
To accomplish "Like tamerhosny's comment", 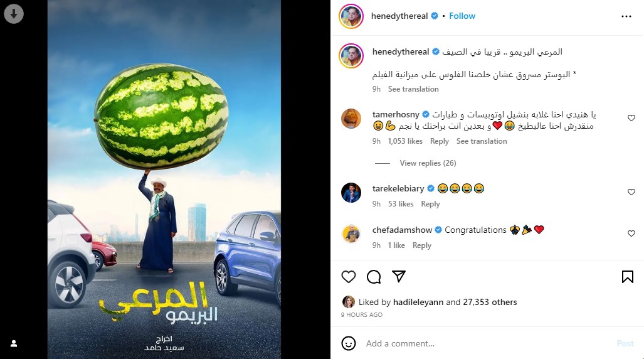I will click(631, 118).
